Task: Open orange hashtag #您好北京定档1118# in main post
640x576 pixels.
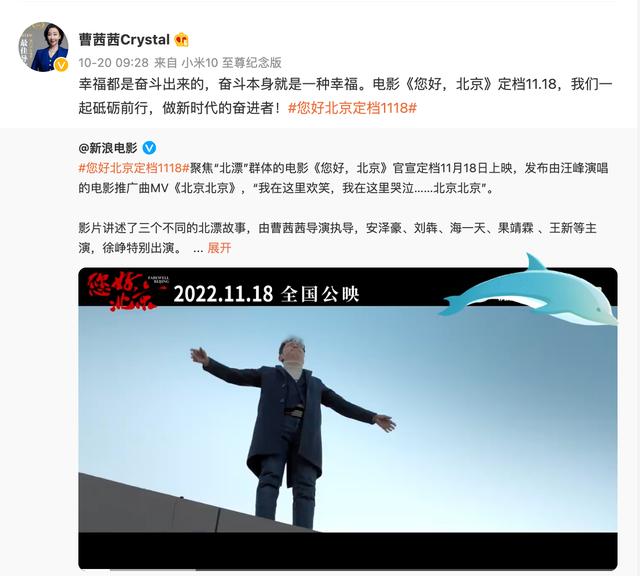Action: pyautogui.click(x=352, y=108)
